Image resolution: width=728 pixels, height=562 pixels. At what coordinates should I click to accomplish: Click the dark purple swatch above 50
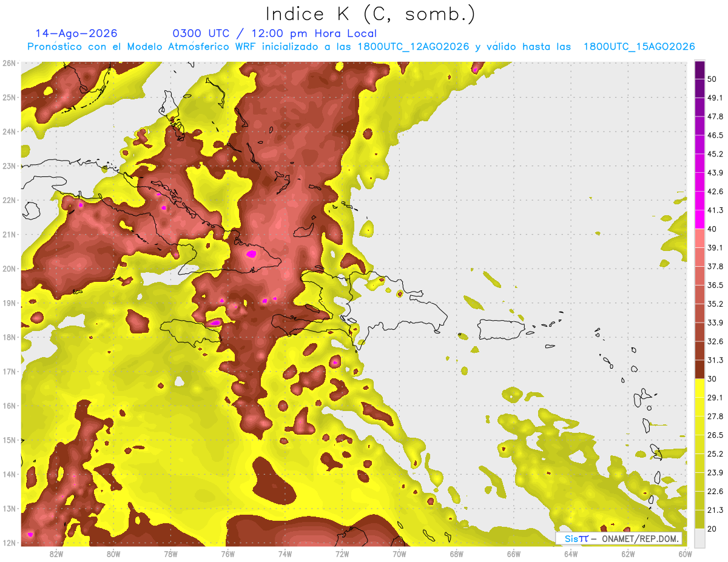(699, 70)
